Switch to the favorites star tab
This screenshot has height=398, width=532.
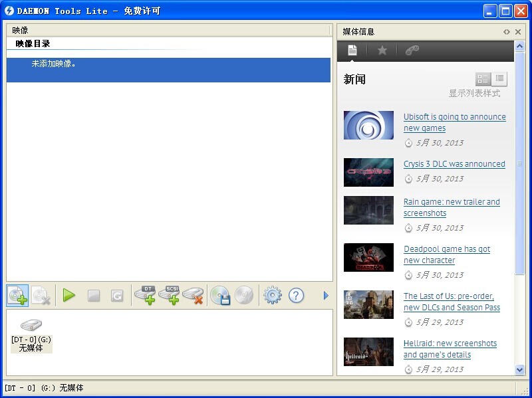click(x=382, y=50)
